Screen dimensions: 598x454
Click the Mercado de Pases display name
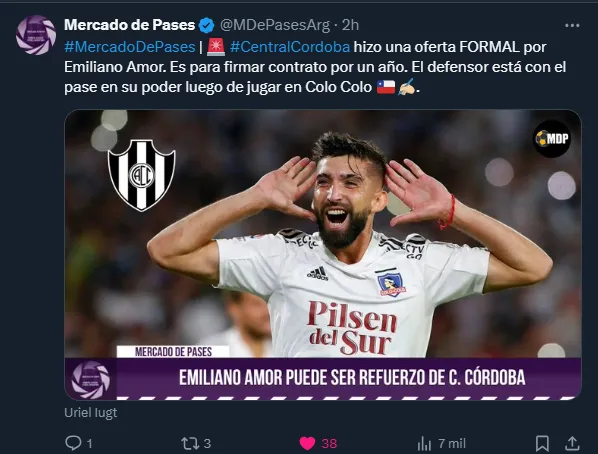[x=130, y=25]
